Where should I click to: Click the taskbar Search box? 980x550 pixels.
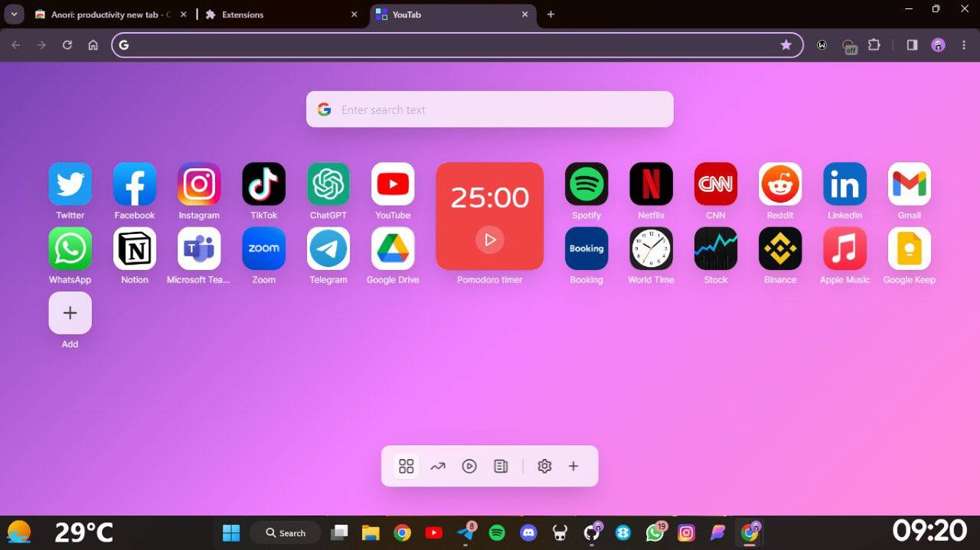click(286, 532)
